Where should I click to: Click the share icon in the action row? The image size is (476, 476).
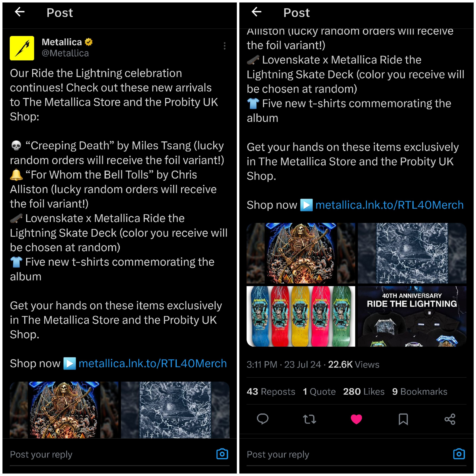(450, 419)
